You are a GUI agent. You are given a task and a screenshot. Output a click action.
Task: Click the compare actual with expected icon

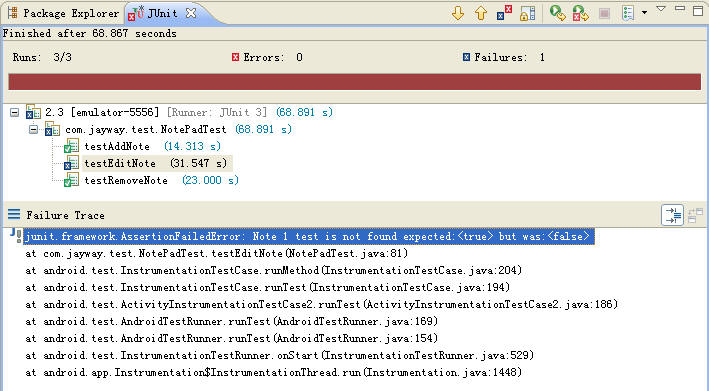tap(695, 215)
